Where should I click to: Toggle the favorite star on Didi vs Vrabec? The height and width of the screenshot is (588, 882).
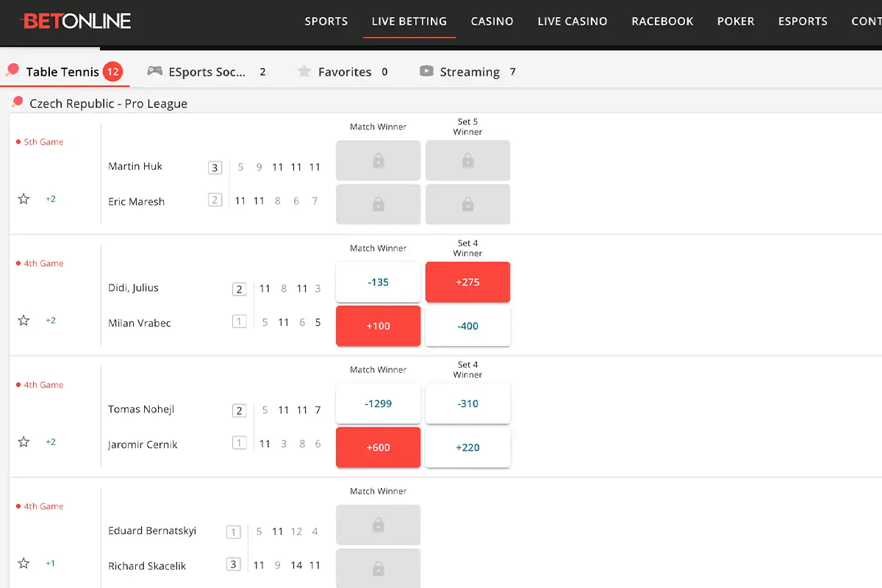(23, 320)
